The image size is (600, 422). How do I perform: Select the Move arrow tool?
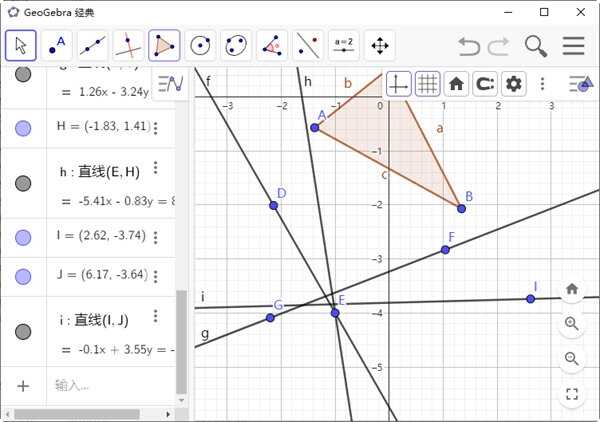click(x=21, y=46)
